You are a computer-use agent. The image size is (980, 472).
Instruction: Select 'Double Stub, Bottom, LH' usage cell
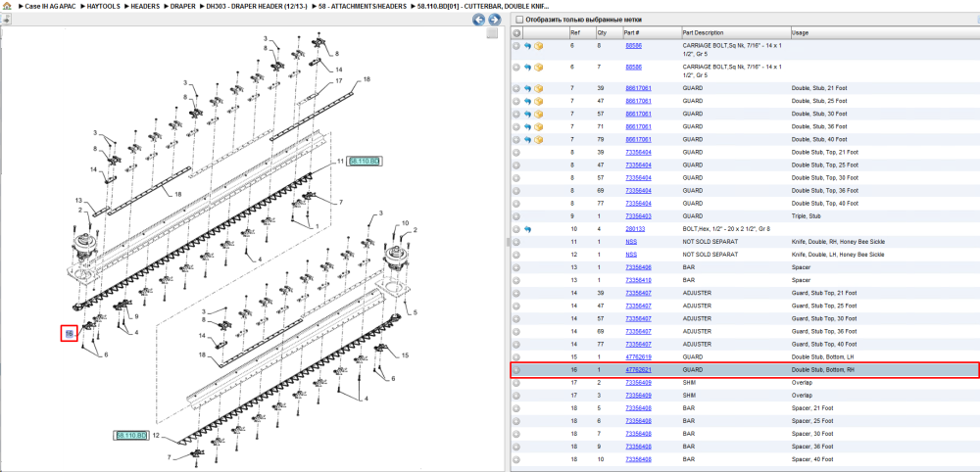823,357
